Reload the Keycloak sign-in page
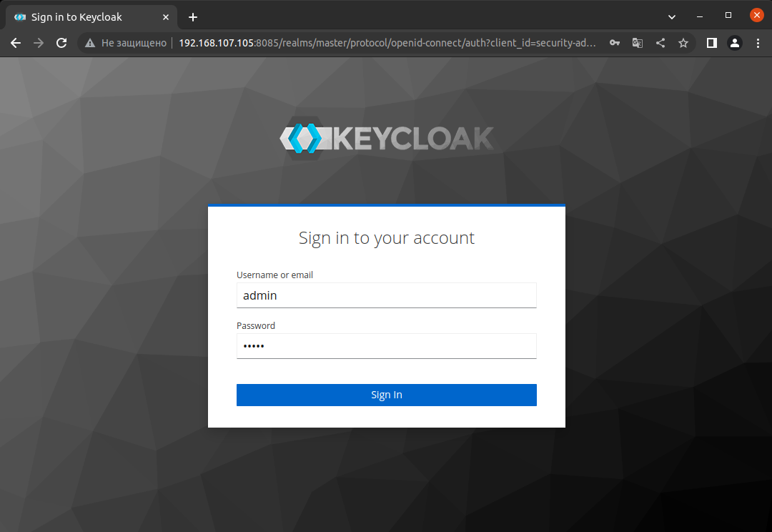 tap(61, 44)
